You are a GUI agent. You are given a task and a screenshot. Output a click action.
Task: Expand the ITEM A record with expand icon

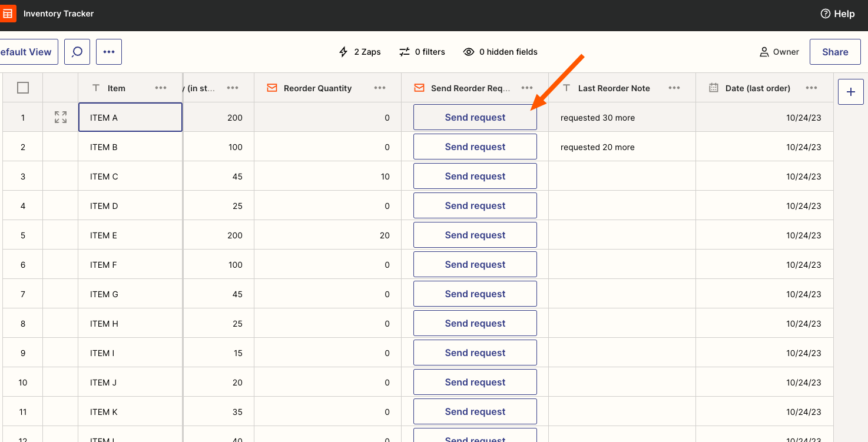tap(61, 117)
